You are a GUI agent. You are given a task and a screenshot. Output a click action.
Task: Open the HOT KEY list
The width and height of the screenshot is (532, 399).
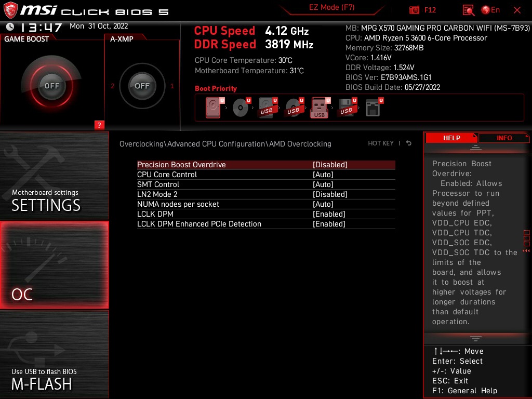coord(381,143)
